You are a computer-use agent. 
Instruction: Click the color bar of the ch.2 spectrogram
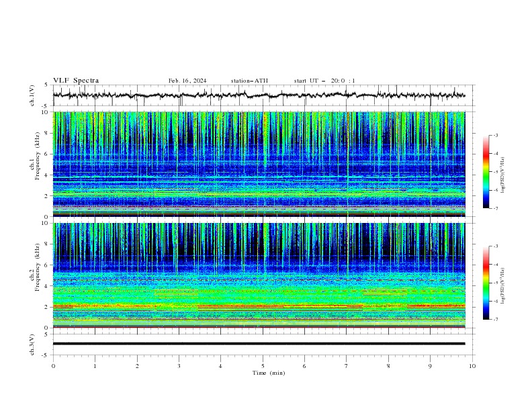click(x=486, y=283)
